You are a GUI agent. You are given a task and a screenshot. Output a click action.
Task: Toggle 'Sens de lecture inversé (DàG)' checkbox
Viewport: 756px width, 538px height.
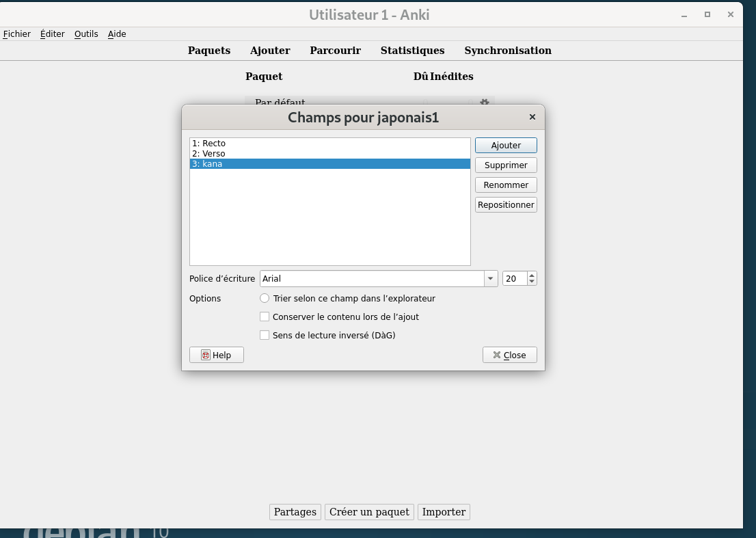coord(265,336)
